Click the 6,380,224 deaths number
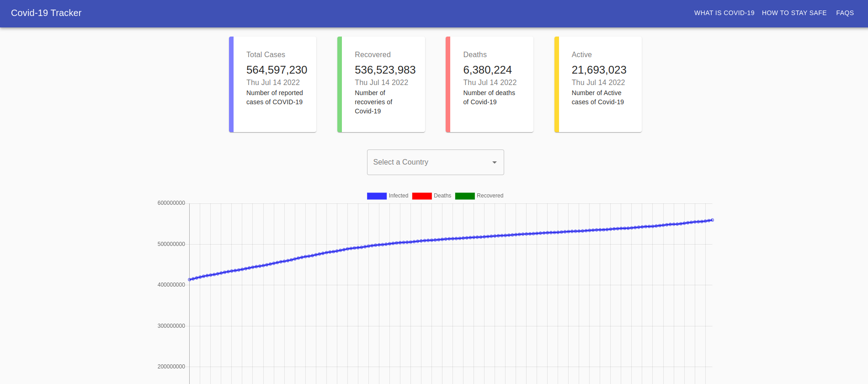 (x=487, y=70)
